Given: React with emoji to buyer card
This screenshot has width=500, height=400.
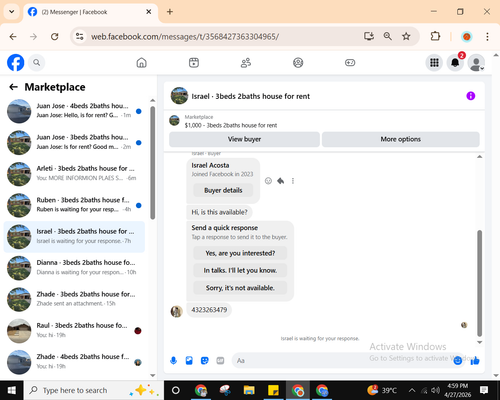Looking at the screenshot, I should tap(268, 181).
